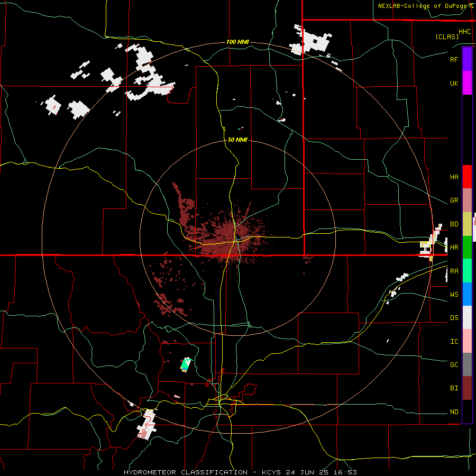
Task: Pick the light green RA legend swatch
Action: point(467,271)
